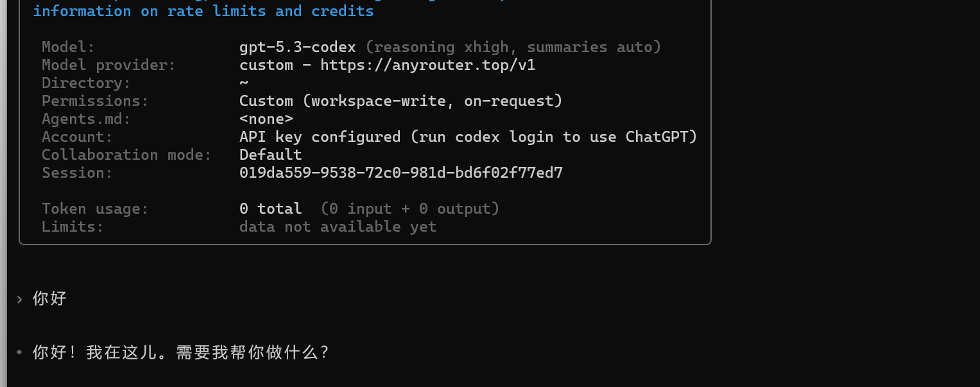The image size is (980, 387).
Task: Click the data not available yet text
Action: pos(338,227)
